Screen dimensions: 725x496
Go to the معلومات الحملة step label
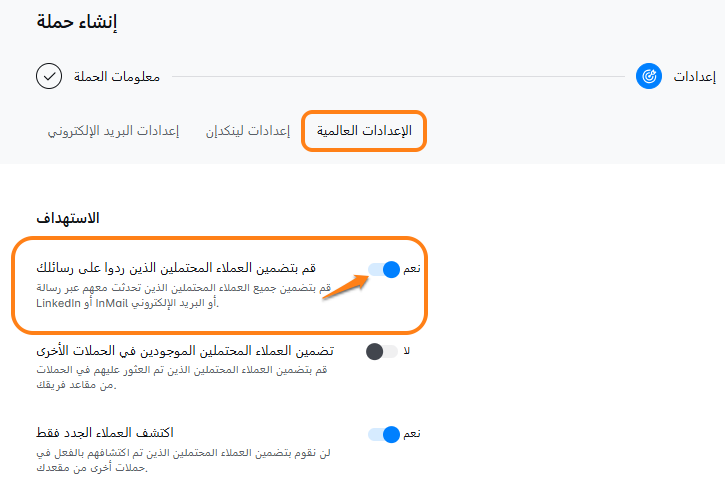(115, 76)
